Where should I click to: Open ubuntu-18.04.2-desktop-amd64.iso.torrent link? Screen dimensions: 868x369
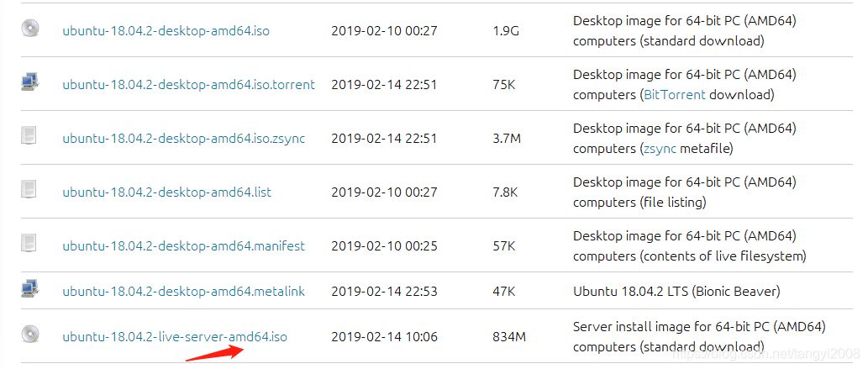coord(189,85)
